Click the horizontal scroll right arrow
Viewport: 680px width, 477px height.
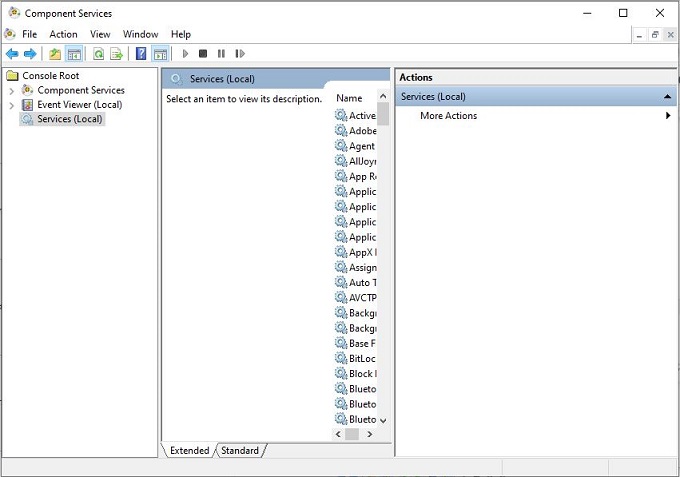pyautogui.click(x=369, y=434)
